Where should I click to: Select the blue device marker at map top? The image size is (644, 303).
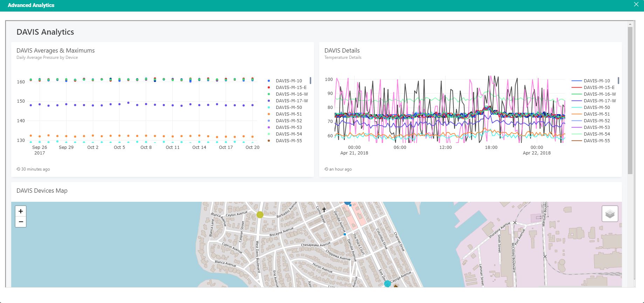pyautogui.click(x=347, y=202)
